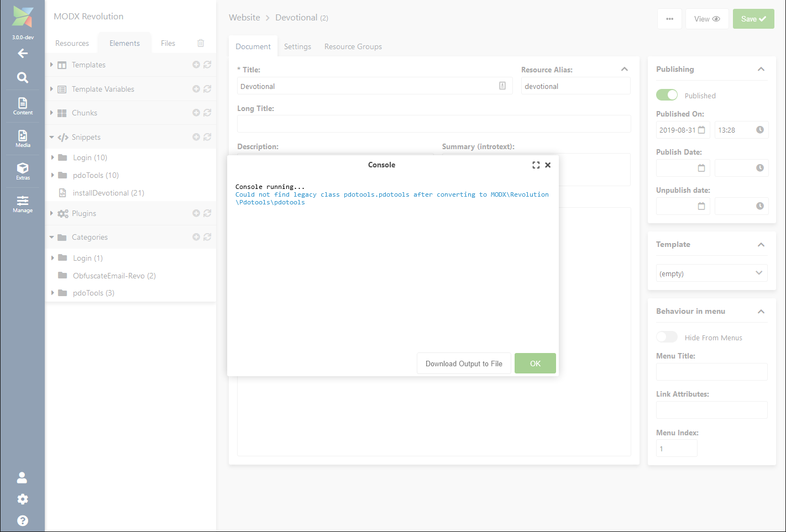Open the user profile icon
786x532 pixels.
coord(22,477)
